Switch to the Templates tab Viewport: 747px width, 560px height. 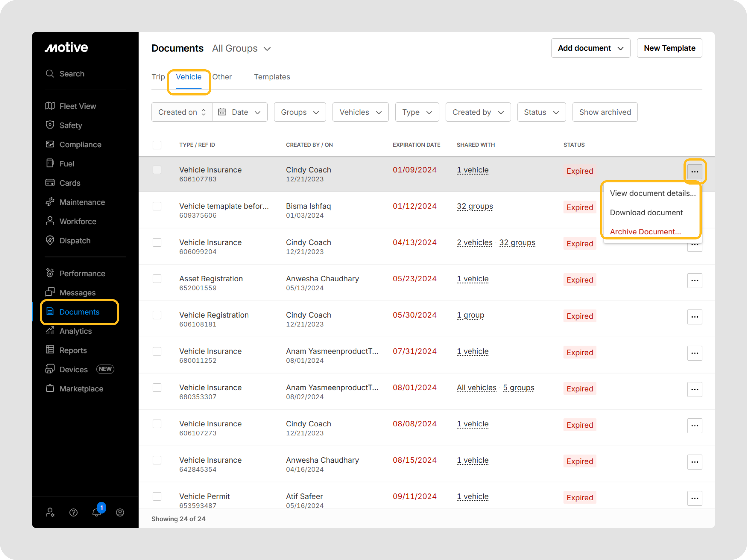[x=272, y=77]
